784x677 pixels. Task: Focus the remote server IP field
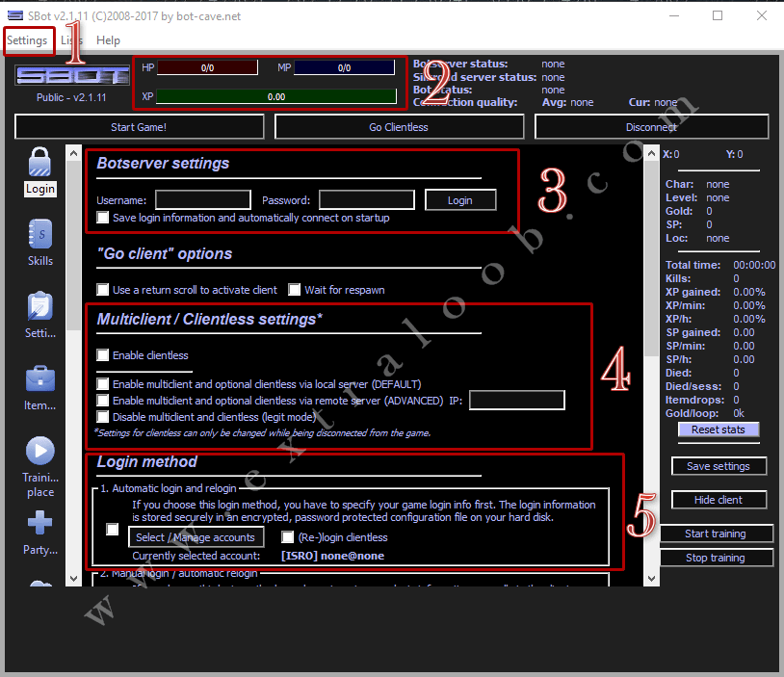click(x=517, y=400)
